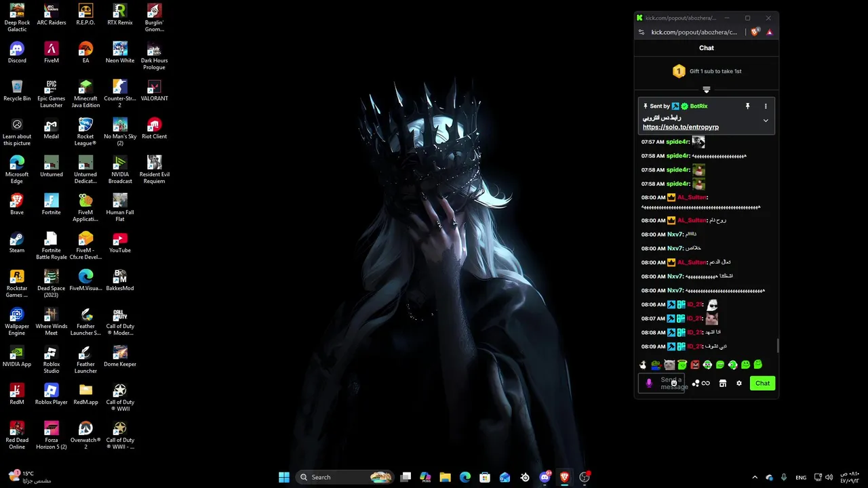Image resolution: width=868 pixels, height=488 pixels.
Task: Open site settings icon in address bar
Action: tap(642, 32)
